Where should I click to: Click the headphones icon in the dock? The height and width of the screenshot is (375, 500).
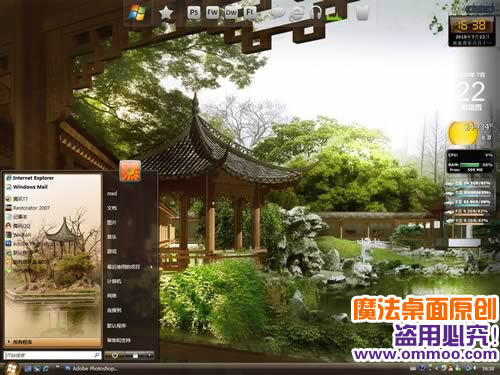click(x=316, y=13)
